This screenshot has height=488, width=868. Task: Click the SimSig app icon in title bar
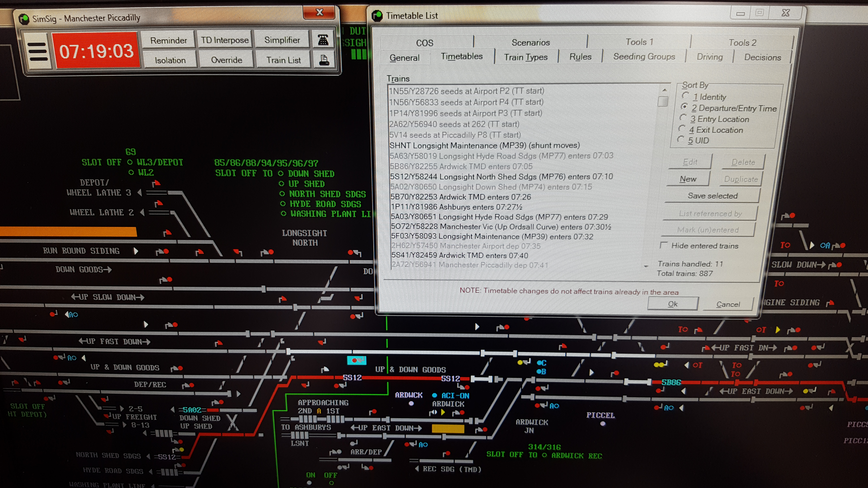click(x=24, y=19)
